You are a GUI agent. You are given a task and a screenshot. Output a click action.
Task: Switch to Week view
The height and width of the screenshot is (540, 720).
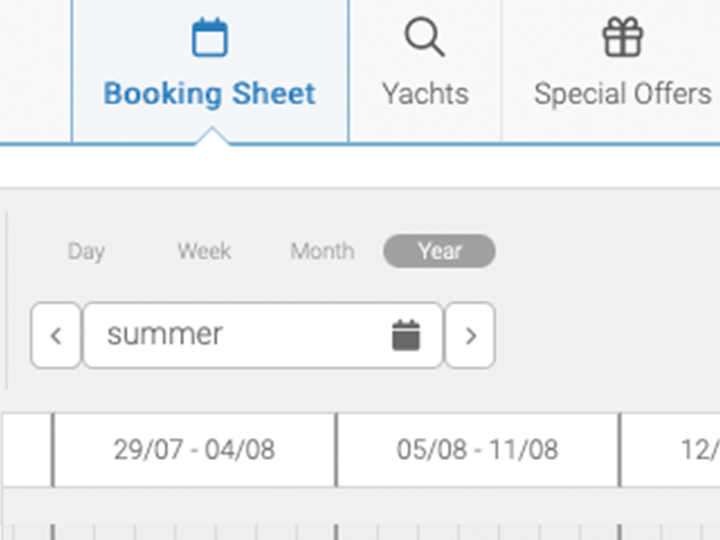[204, 251]
